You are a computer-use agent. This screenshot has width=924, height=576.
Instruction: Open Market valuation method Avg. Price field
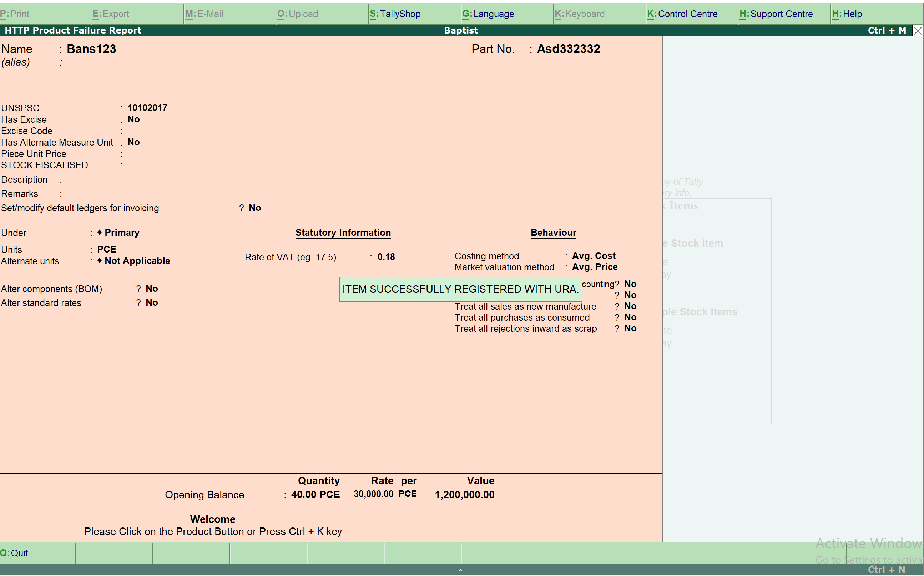pos(594,267)
